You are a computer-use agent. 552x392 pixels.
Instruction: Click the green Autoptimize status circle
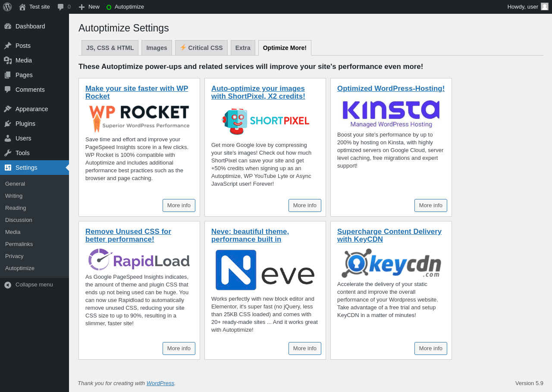109,7
